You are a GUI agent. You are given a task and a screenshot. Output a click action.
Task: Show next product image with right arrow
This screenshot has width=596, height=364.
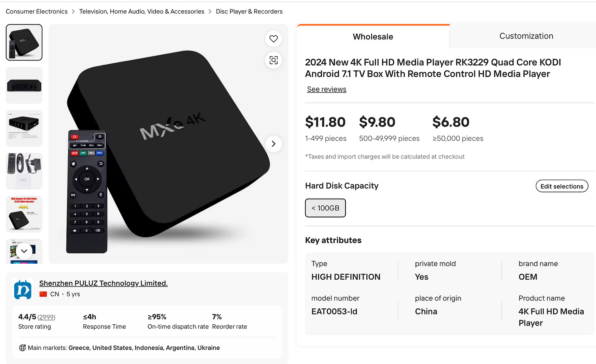[273, 144]
